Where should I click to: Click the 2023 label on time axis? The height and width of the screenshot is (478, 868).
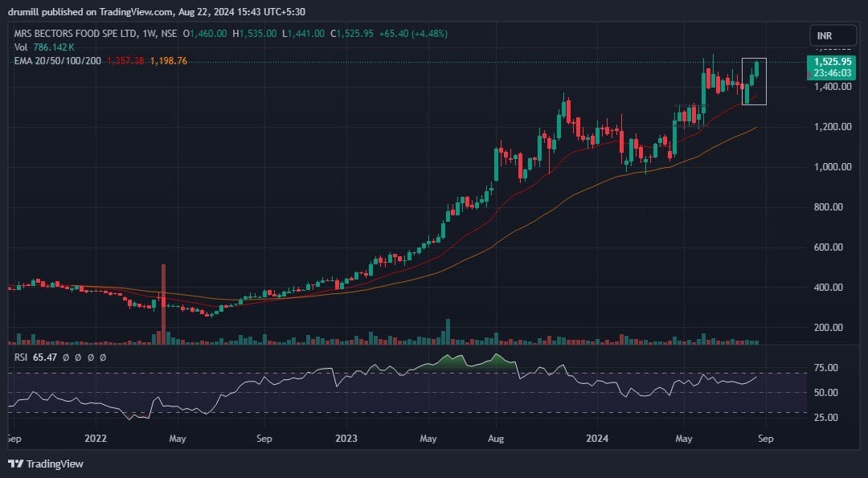tap(346, 439)
